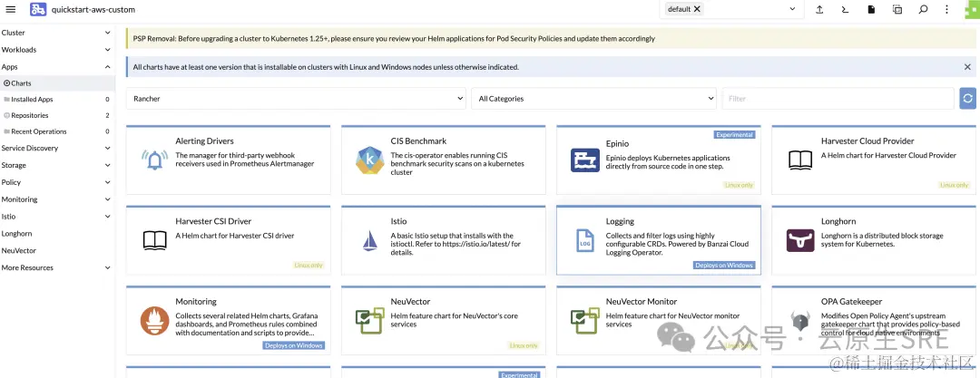Open the Istio chart card description
This screenshot has height=378, width=980.
point(456,244)
